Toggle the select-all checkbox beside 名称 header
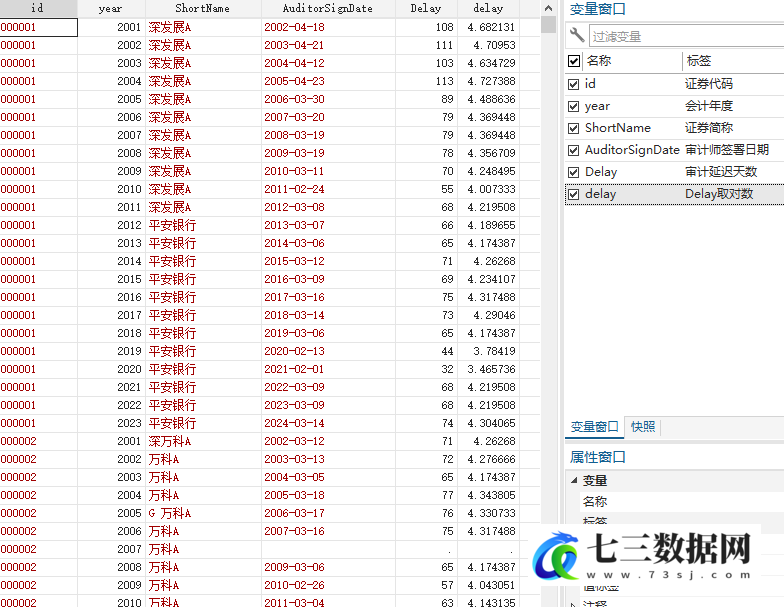Image resolution: width=784 pixels, height=607 pixels. click(574, 61)
